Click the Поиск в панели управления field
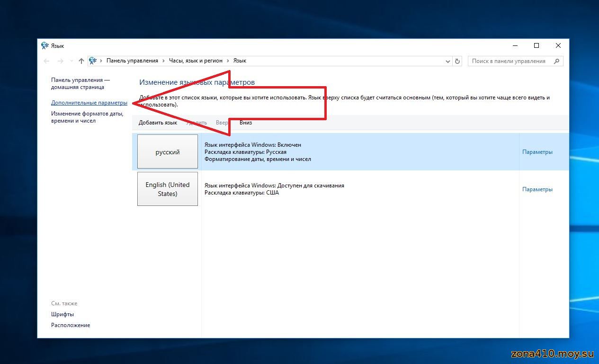Viewport: 599px width, 364px height. [509, 61]
